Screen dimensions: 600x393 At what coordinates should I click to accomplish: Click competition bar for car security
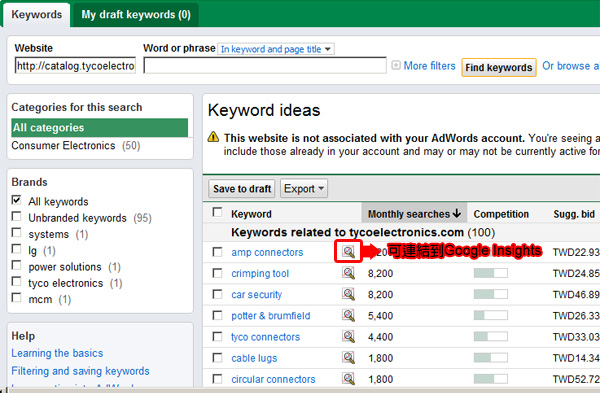pos(491,294)
